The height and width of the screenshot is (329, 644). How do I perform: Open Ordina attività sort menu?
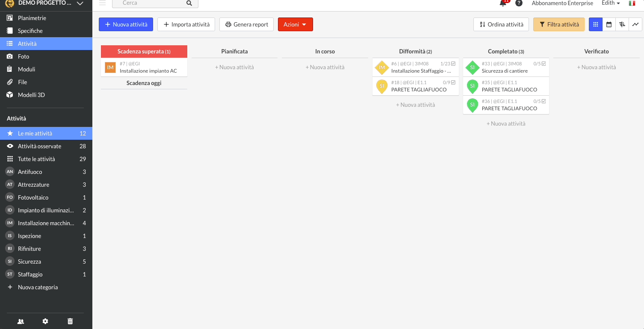point(501,24)
